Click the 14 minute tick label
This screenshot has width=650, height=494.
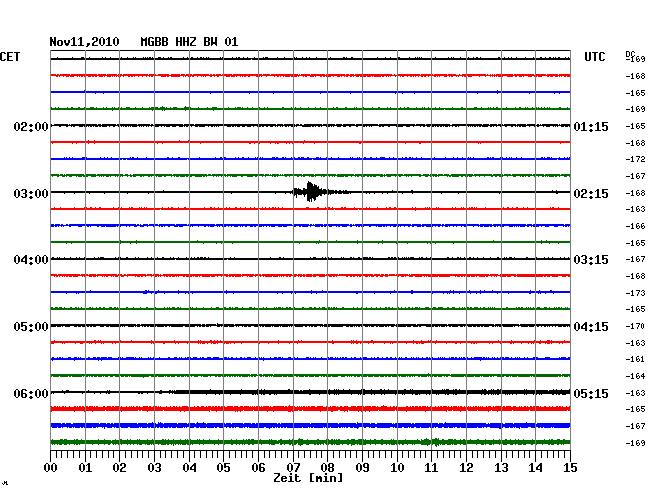coord(535,467)
